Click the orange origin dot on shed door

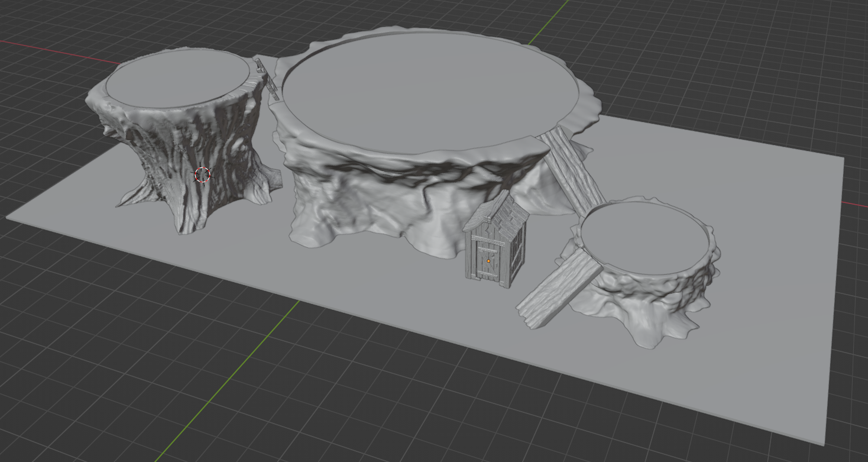488,261
